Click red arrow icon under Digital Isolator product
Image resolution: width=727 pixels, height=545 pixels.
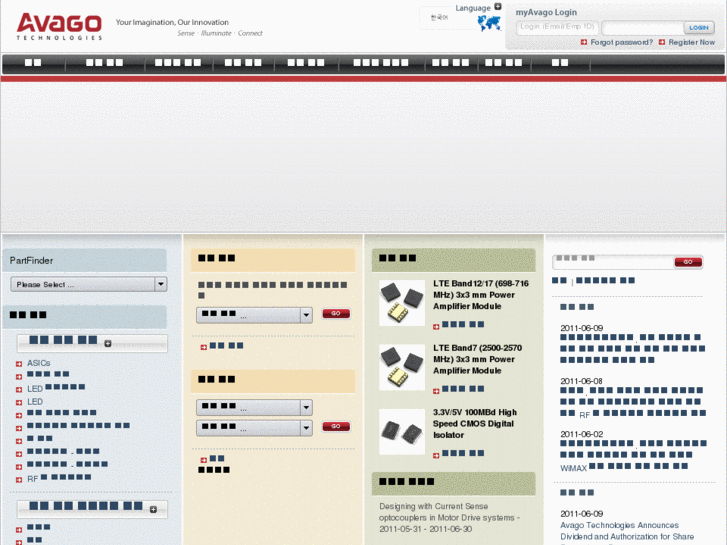click(436, 456)
